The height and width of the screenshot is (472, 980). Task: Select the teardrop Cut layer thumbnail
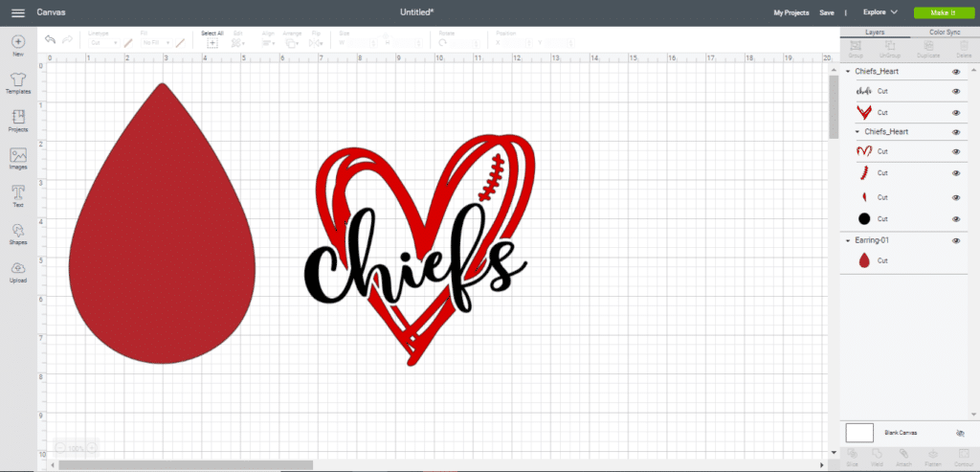[x=864, y=260]
